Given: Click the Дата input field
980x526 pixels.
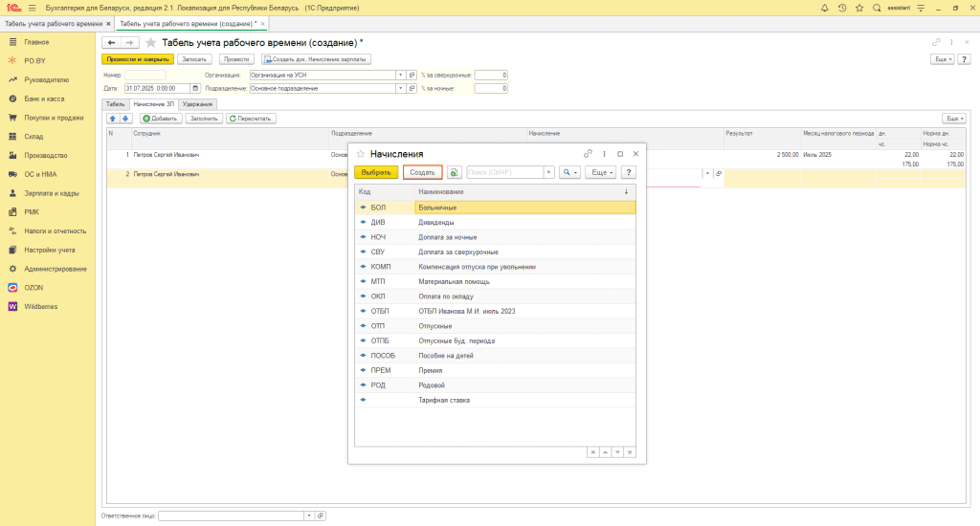Looking at the screenshot, I should click(x=157, y=89).
